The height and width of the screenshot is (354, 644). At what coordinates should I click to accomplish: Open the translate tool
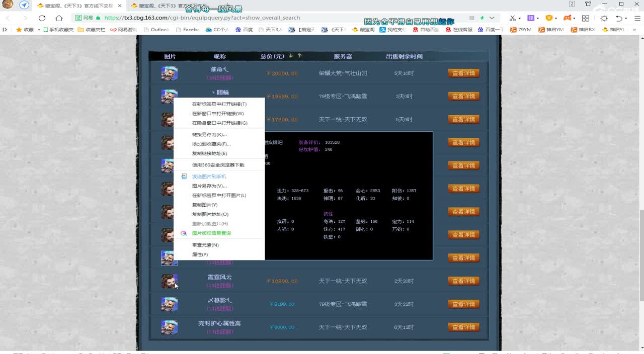click(532, 18)
